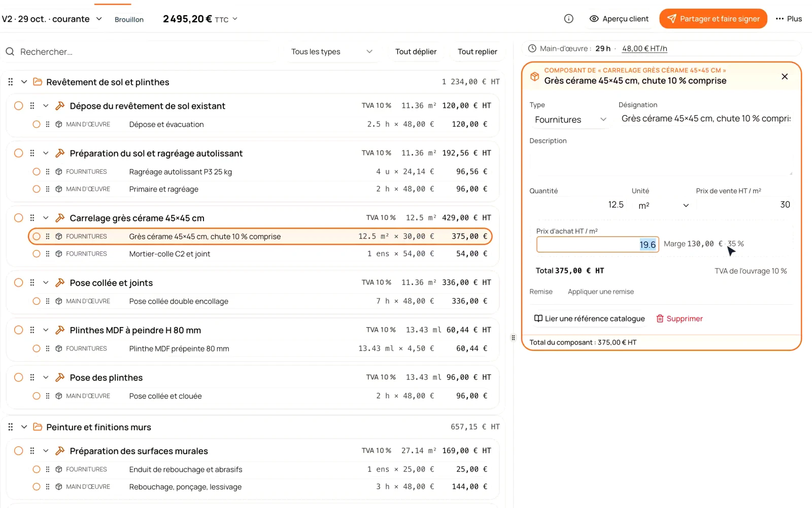Click the info circle icon in header
812x508 pixels.
click(x=569, y=19)
